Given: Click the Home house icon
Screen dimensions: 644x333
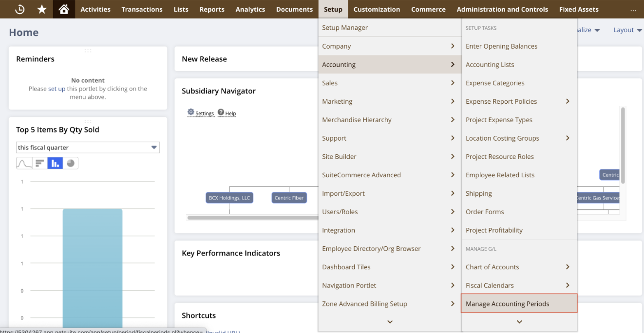Looking at the screenshot, I should [x=65, y=9].
